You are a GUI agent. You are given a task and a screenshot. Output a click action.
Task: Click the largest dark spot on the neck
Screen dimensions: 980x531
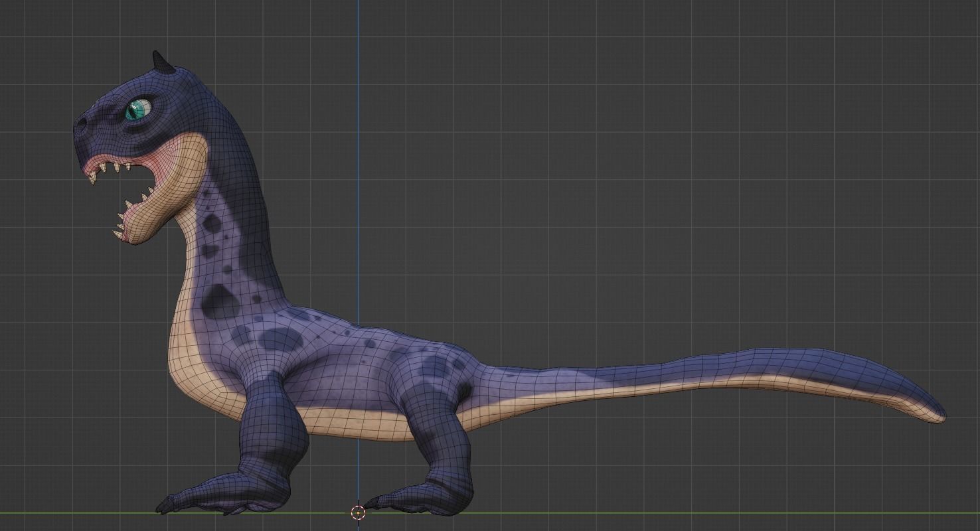(220, 301)
